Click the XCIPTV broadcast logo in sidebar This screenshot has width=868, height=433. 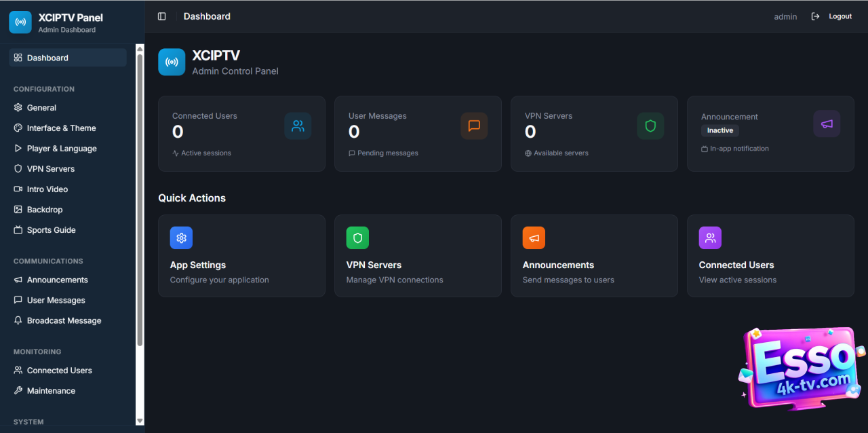tap(20, 22)
